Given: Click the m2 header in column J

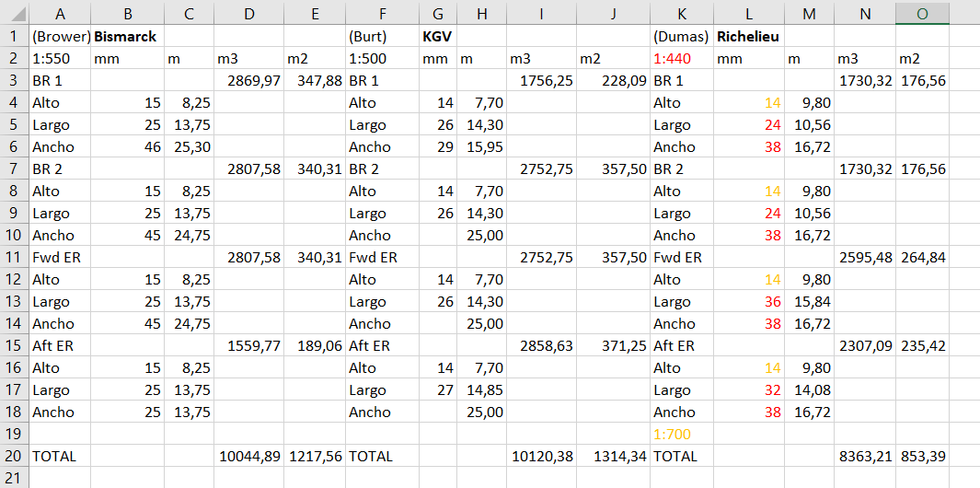Looking at the screenshot, I should tap(613, 59).
